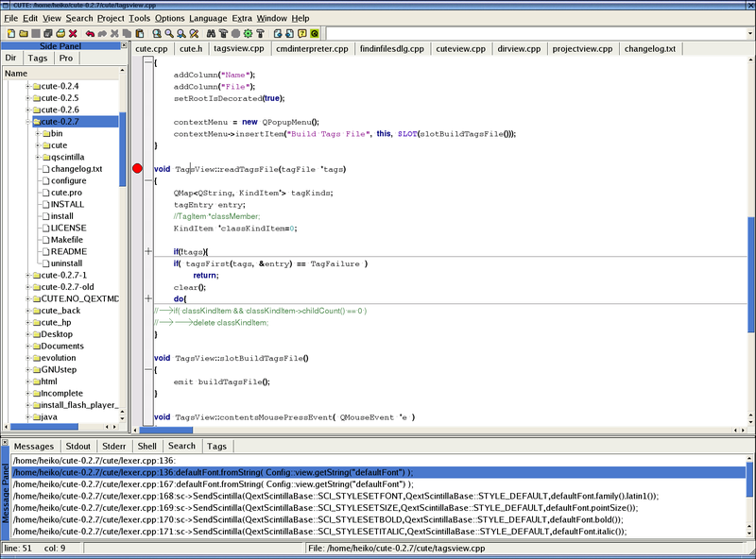The width and height of the screenshot is (756, 559).
Task: Click the green square icon ending the toolbar
Action: (315, 34)
